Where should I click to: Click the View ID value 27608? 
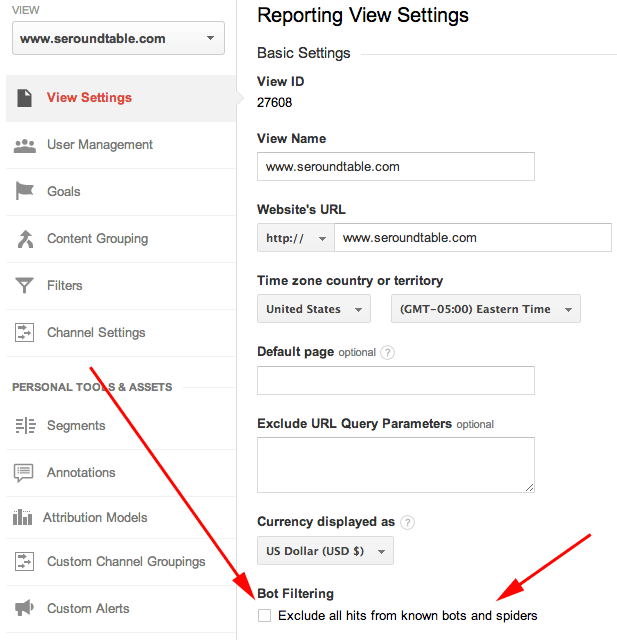(274, 102)
